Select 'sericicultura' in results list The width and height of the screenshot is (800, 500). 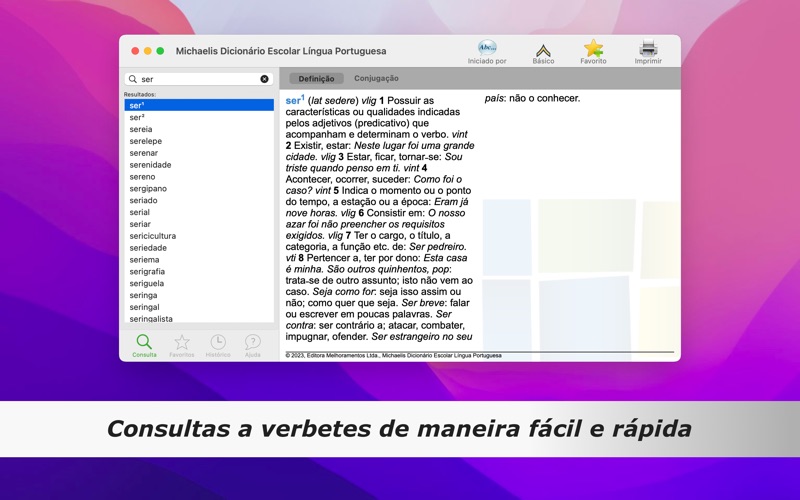click(x=199, y=236)
